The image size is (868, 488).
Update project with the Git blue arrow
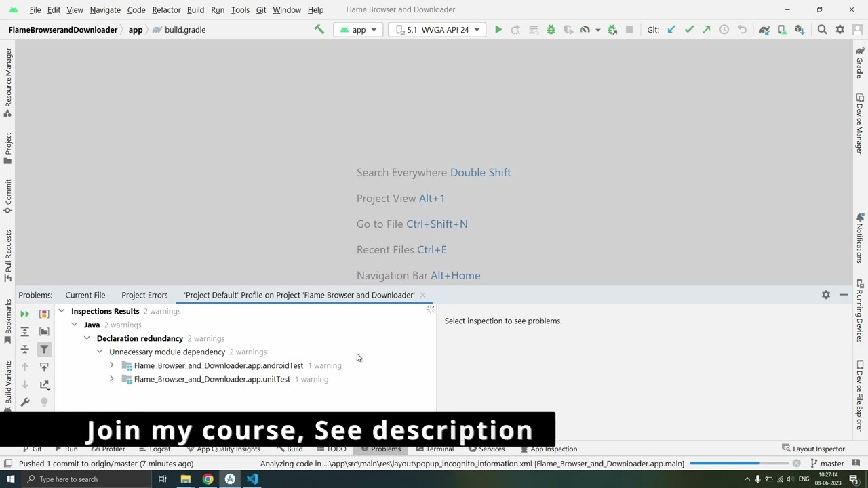[x=671, y=30]
